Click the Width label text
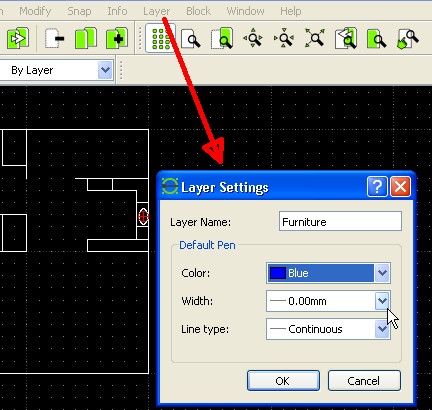 (x=197, y=301)
